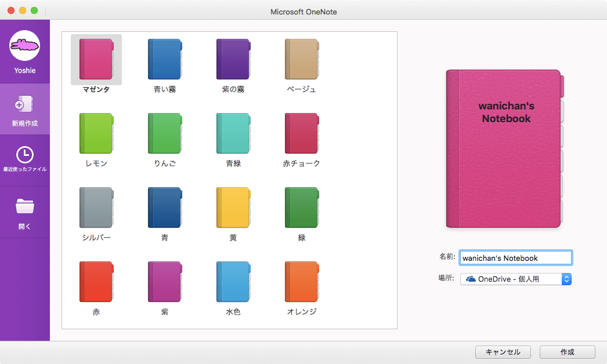607x364 pixels.
Task: Select the マゼンタ magenta notebook color
Action: coord(96,59)
